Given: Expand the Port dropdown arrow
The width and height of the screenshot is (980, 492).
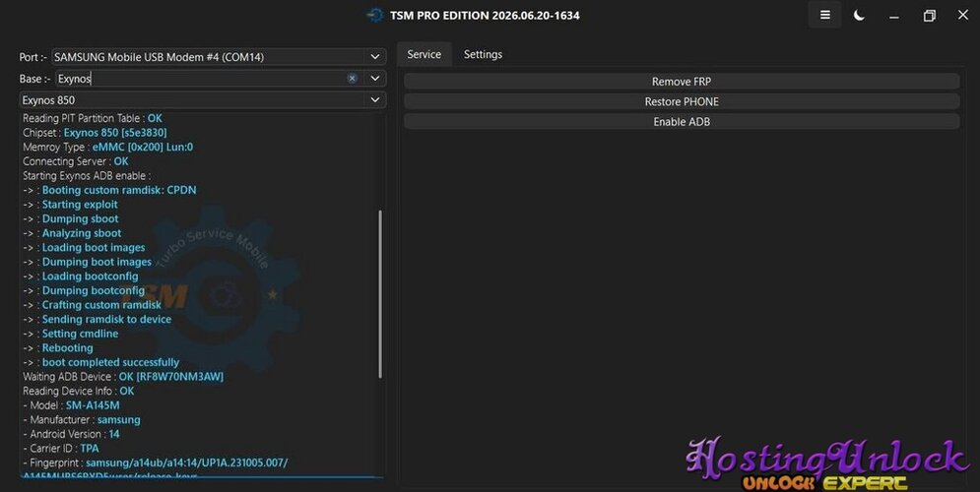Looking at the screenshot, I should tap(375, 57).
